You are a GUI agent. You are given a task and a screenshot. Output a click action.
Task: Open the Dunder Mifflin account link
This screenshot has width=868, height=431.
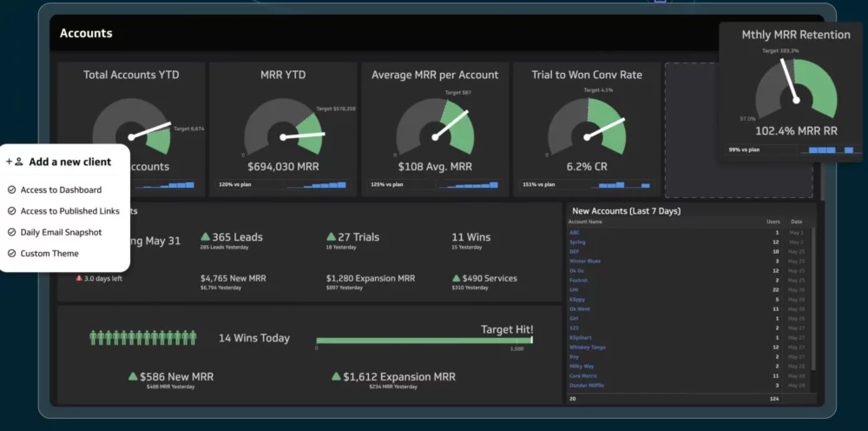pyautogui.click(x=587, y=385)
